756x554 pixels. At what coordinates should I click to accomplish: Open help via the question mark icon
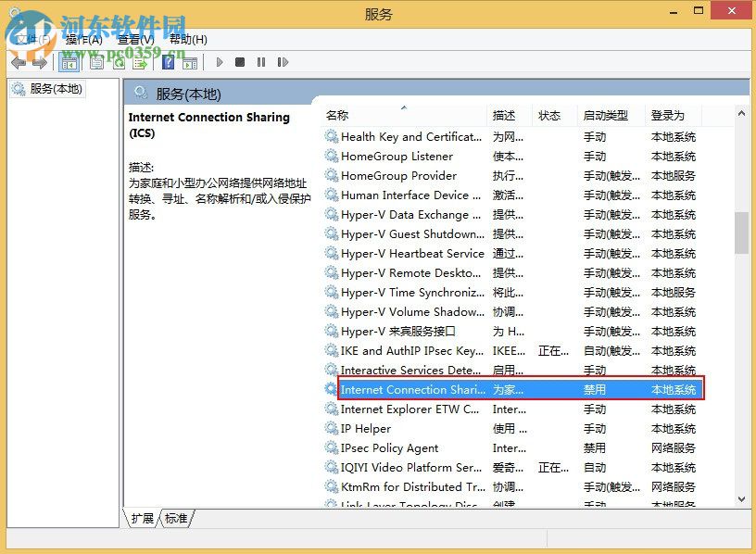(x=167, y=62)
